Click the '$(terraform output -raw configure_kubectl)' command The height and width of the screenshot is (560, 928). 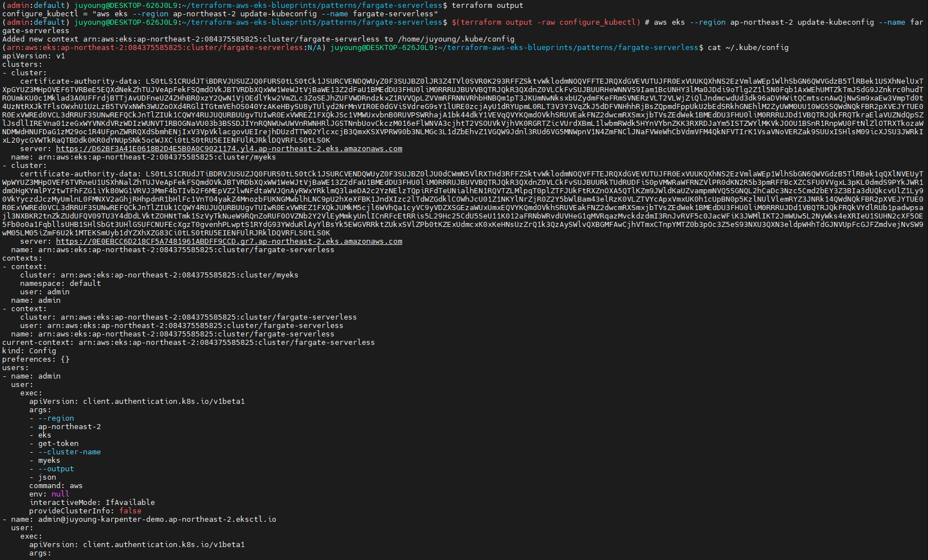pyautogui.click(x=546, y=22)
